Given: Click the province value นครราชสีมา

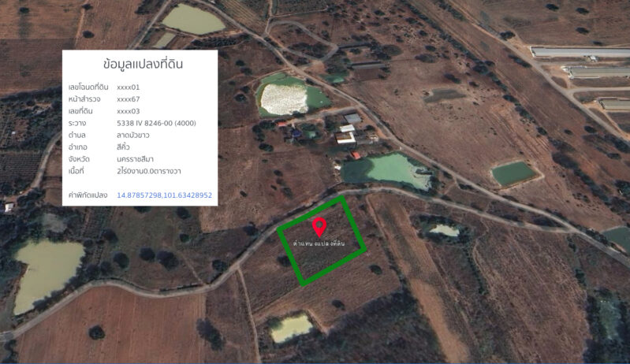Looking at the screenshot, I should coord(135,159).
